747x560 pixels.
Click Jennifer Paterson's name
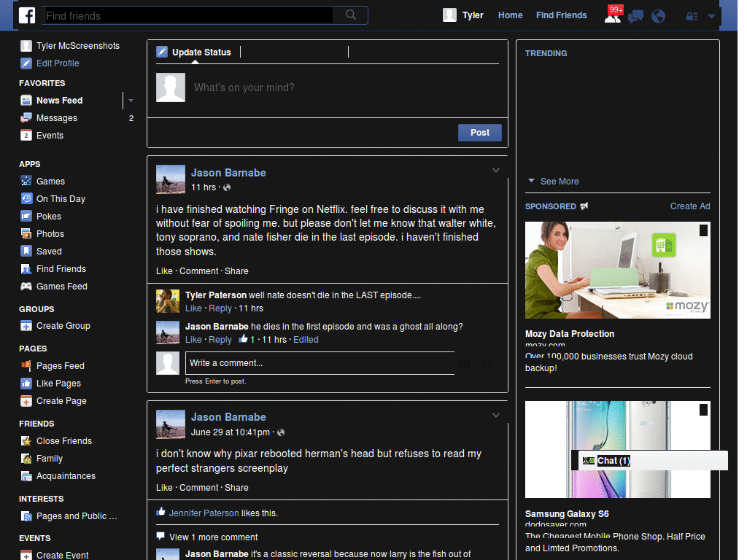[204, 513]
